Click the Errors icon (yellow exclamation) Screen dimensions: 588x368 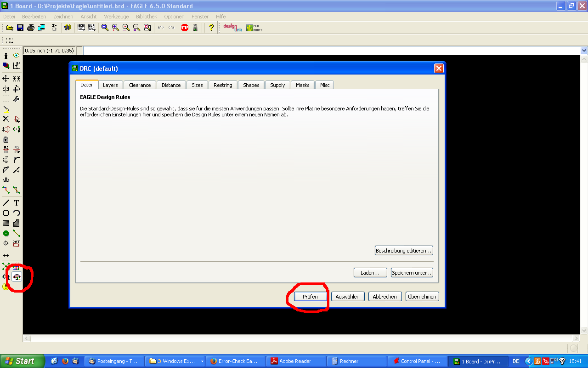[x=6, y=287]
